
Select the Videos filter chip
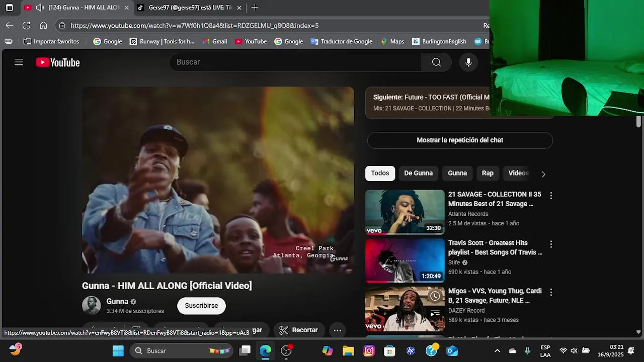click(x=518, y=173)
